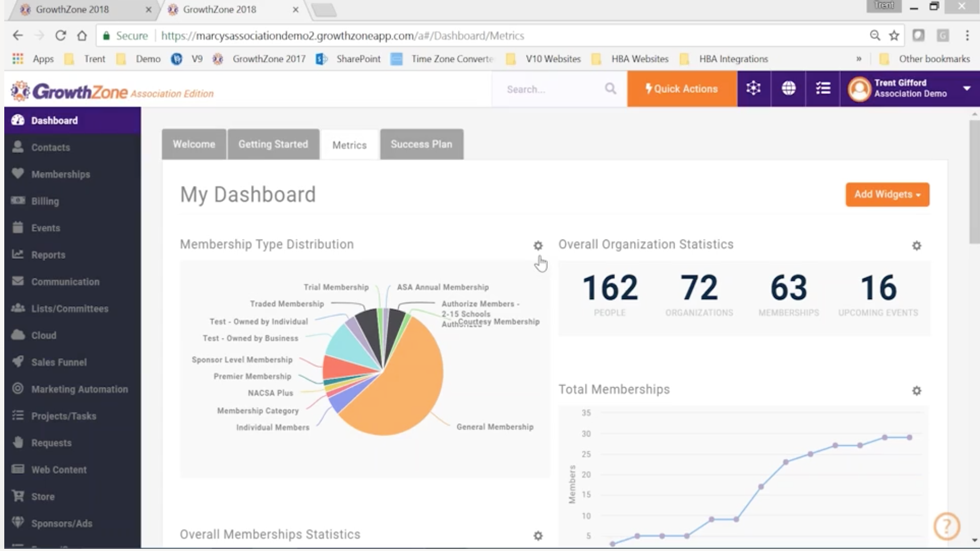Click the GrowthZone logo
This screenshot has height=551, width=980.
pos(112,92)
